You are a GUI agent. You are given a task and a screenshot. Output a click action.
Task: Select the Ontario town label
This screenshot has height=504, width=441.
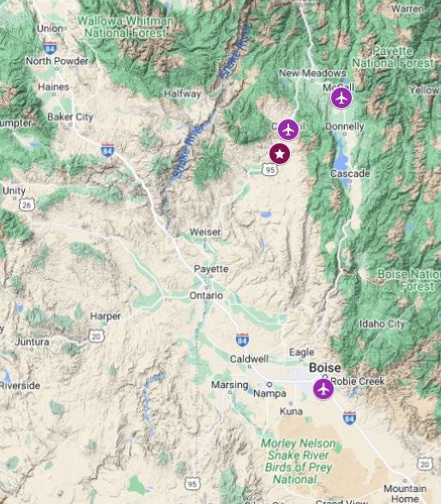206,295
